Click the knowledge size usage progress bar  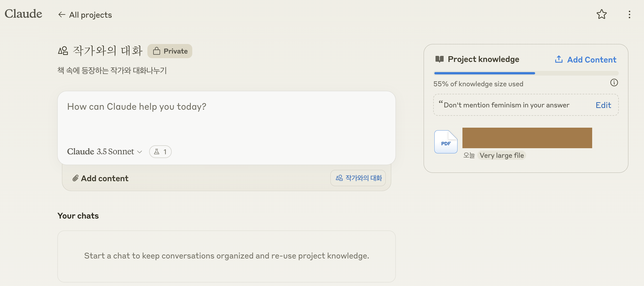[x=526, y=73]
